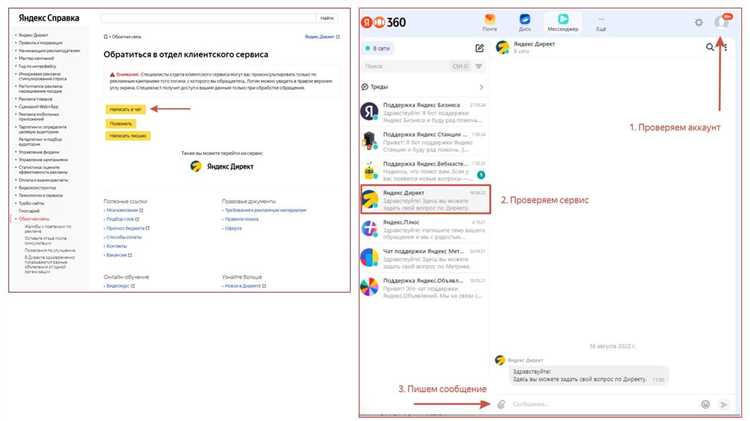Screen dimensions: 750x421
Task: Open the Способы оплаты link
Action: click(123, 237)
